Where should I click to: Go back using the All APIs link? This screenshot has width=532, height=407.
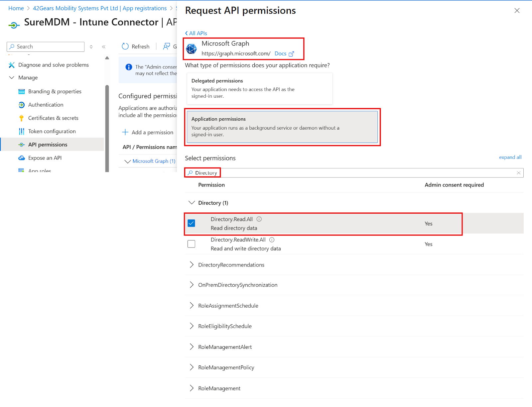pyautogui.click(x=196, y=33)
